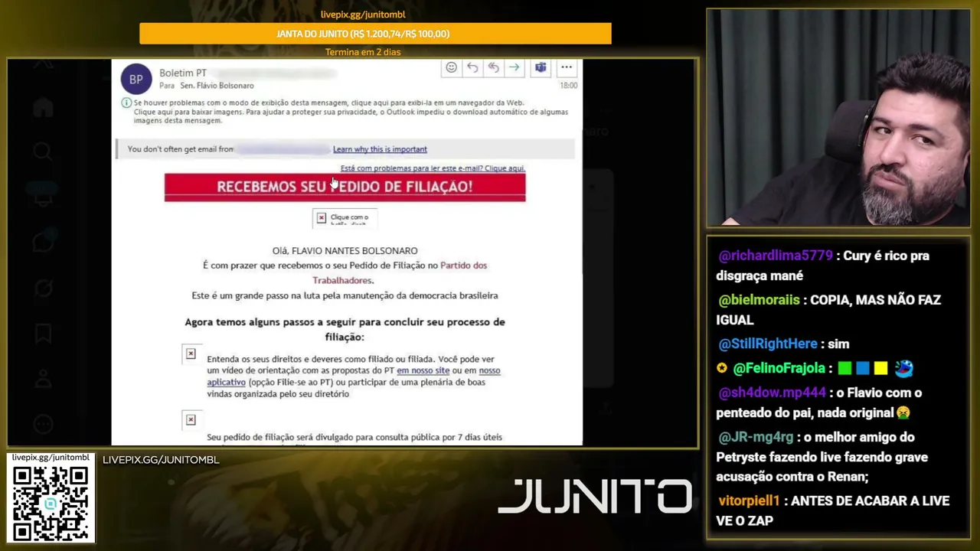This screenshot has height=551, width=980.
Task: Click the red 'RECEBEMOS SEU PEDIDO DE FILIAÇÃO!' banner
Action: (345, 187)
